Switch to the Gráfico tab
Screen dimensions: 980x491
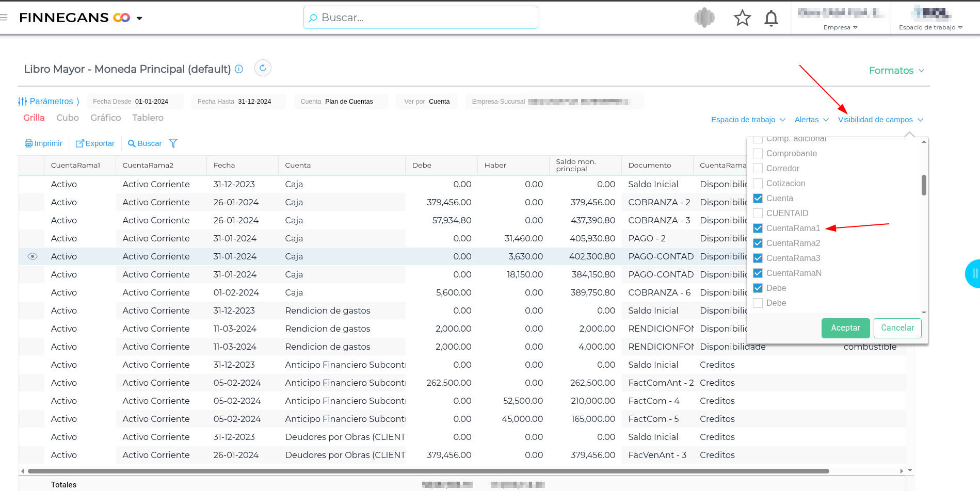(x=105, y=118)
